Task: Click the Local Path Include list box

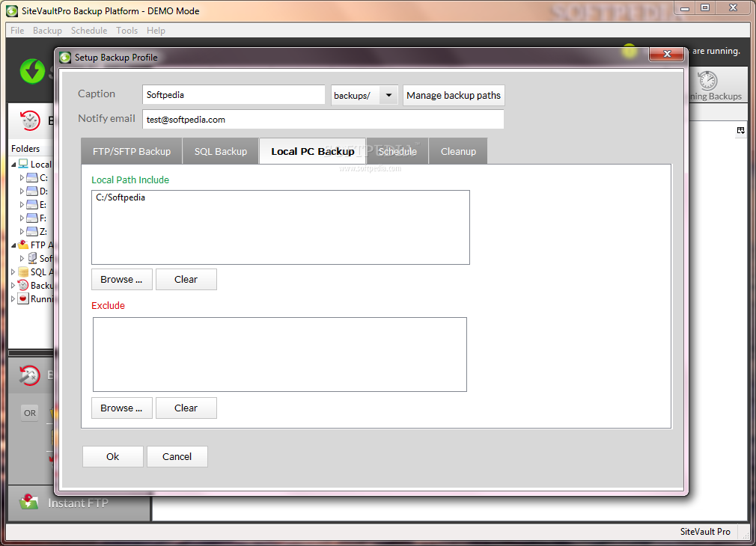Action: tap(281, 227)
